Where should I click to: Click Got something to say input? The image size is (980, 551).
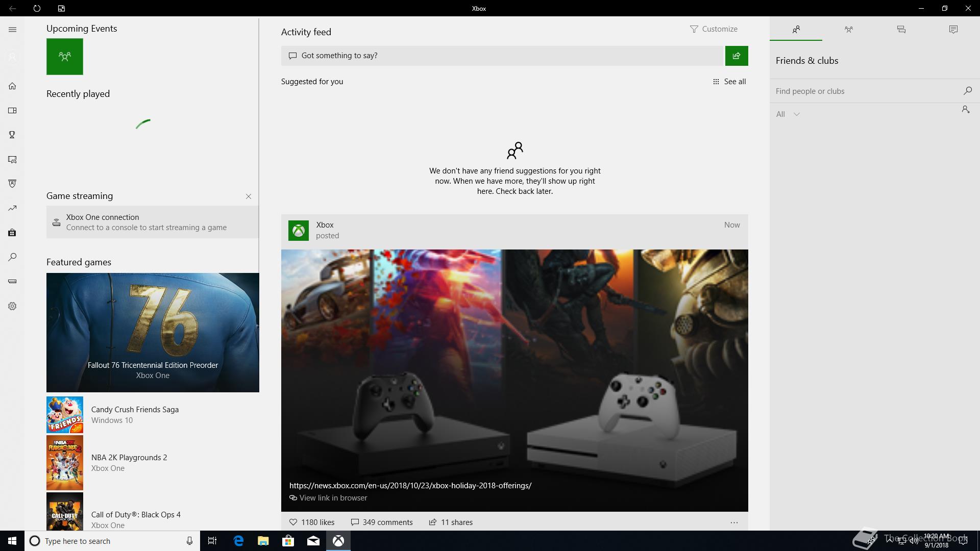(503, 56)
